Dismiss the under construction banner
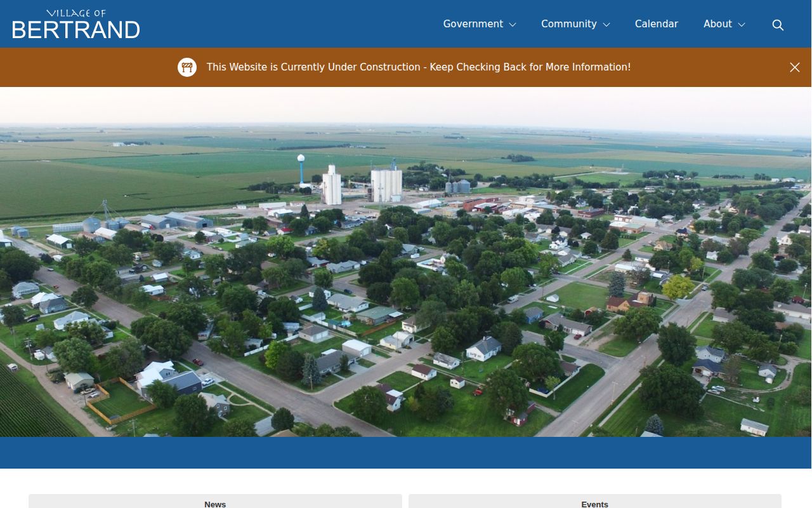The width and height of the screenshot is (812, 508). (x=795, y=67)
